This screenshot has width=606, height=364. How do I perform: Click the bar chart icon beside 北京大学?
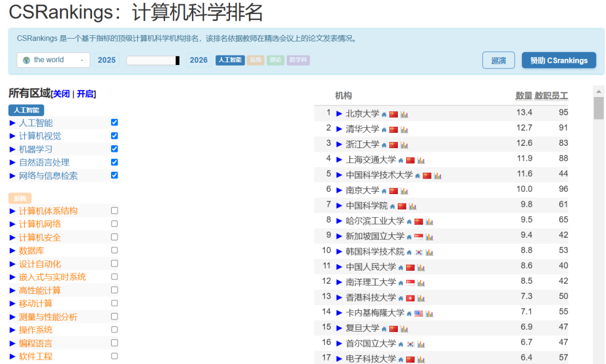(404, 114)
